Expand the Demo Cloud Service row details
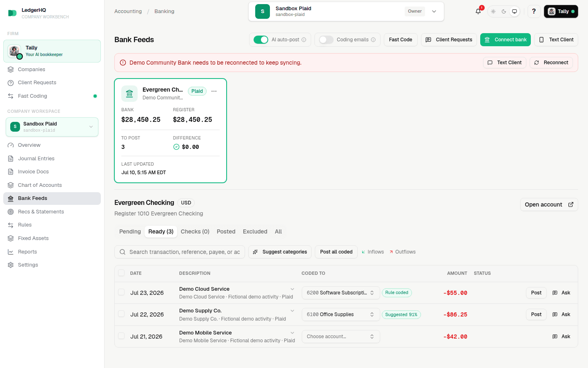 tap(292, 289)
